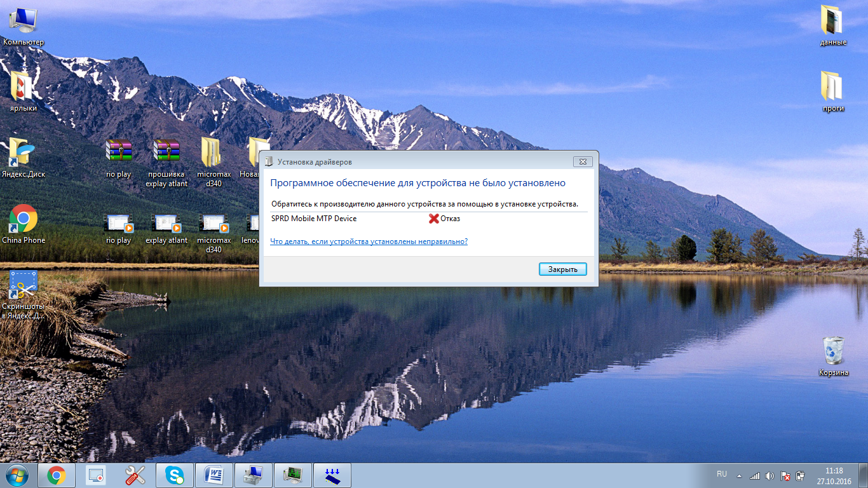Open the chip flashing tool in taskbar

coord(332,475)
